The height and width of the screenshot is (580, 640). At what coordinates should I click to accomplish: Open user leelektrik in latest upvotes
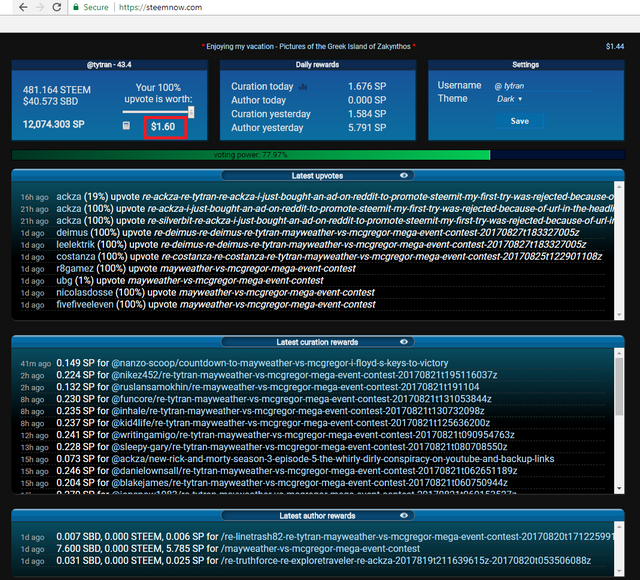(76, 244)
